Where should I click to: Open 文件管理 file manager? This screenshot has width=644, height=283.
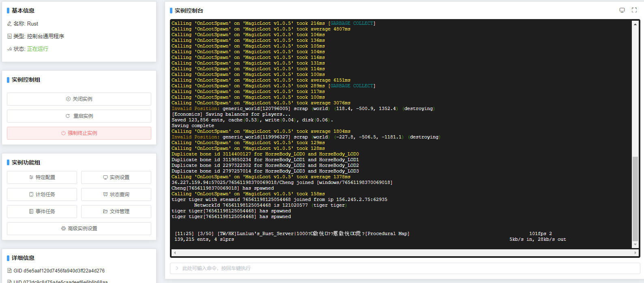coord(116,212)
